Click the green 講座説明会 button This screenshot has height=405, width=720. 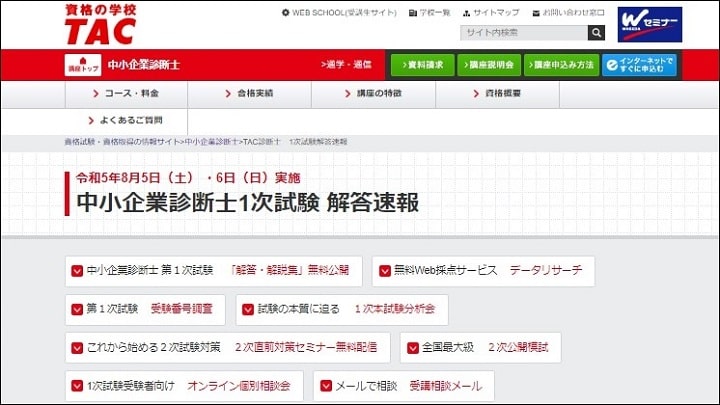[489, 65]
